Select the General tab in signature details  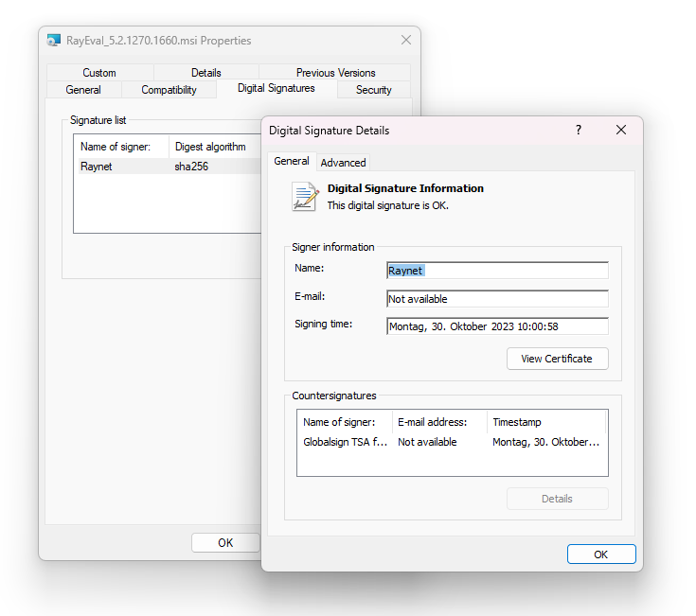pyautogui.click(x=292, y=162)
